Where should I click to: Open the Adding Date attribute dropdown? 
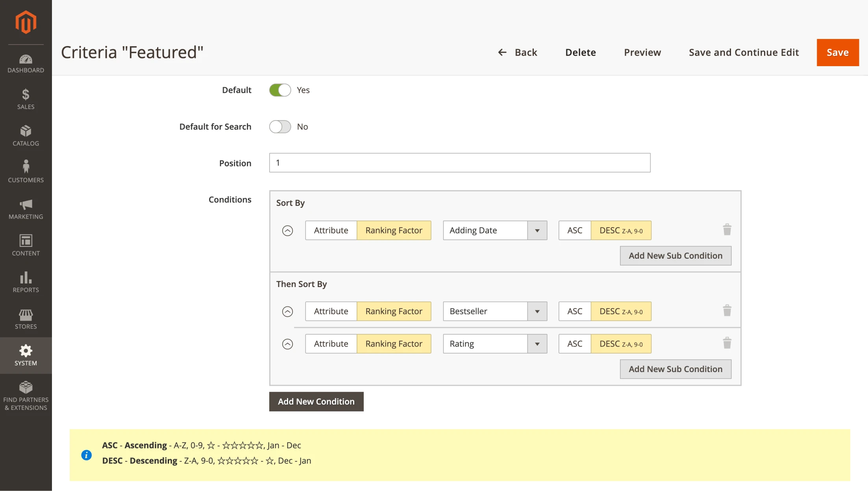pos(537,230)
